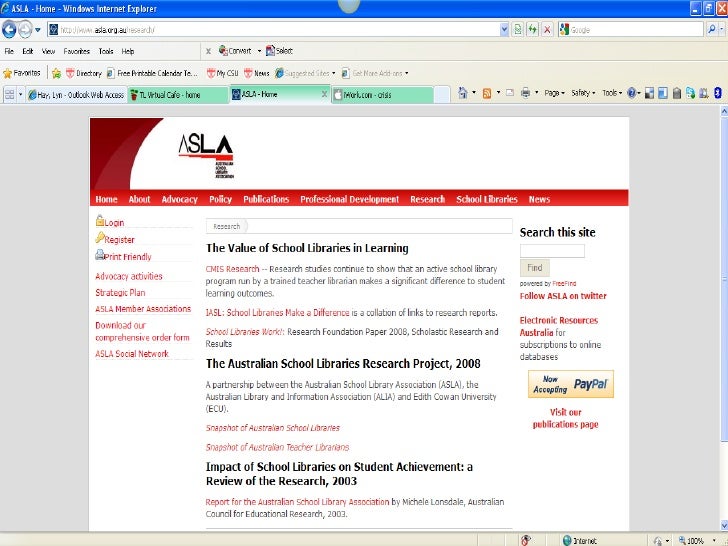Image resolution: width=728 pixels, height=546 pixels.
Task: Click the Read Mail envelope icon
Action: (x=510, y=93)
